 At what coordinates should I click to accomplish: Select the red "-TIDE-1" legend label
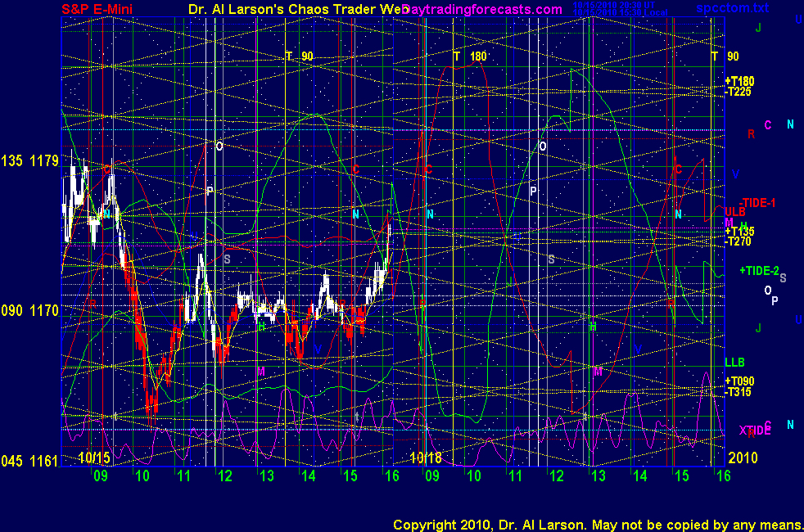click(757, 203)
